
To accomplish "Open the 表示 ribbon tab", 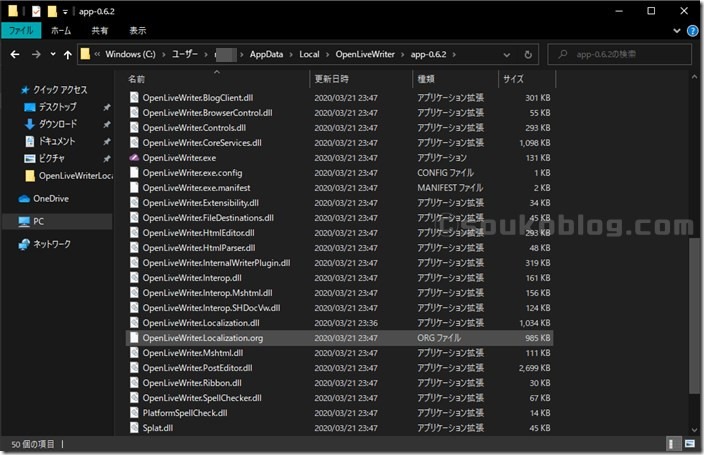I will coord(138,31).
